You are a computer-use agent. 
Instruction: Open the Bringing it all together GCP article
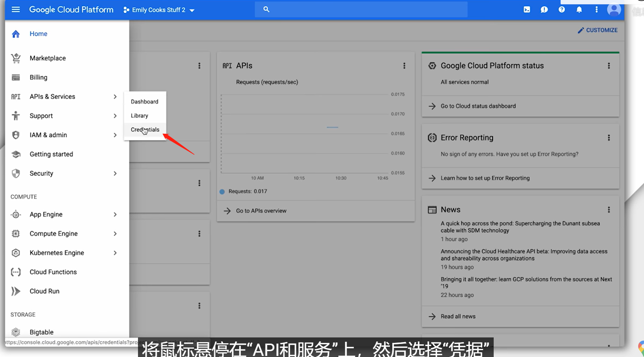[x=526, y=283]
